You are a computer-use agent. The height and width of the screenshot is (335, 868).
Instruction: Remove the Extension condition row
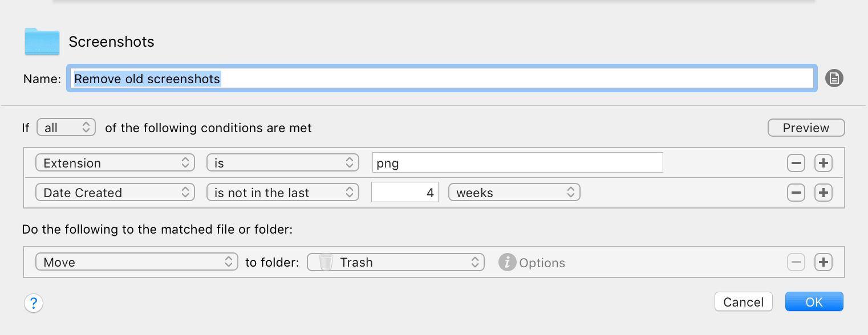point(796,164)
